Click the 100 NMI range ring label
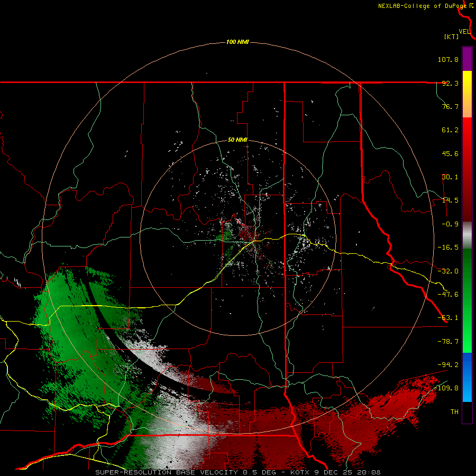The height and width of the screenshot is (476, 476). (237, 42)
